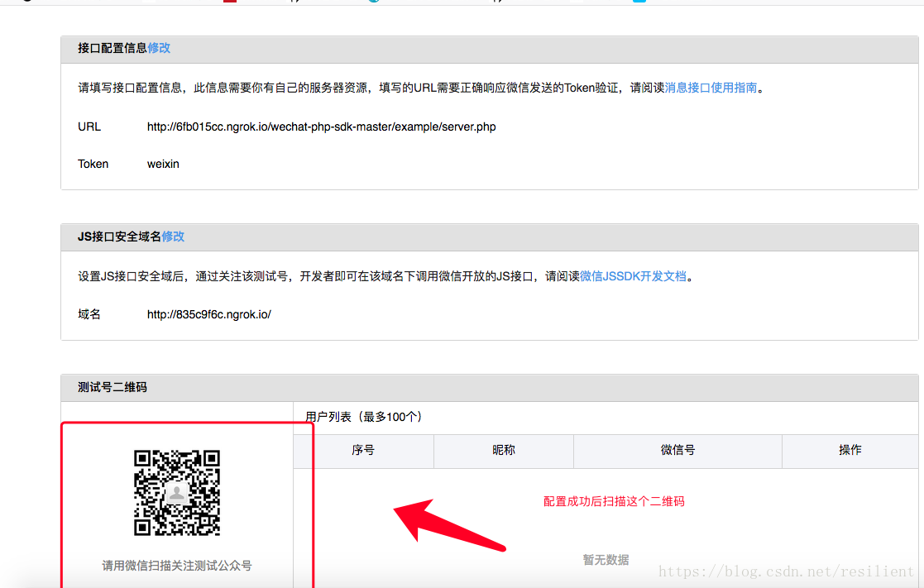Click the 请用微信扫描关注测试公众号 caption
The height and width of the screenshot is (588, 924).
pyautogui.click(x=177, y=566)
